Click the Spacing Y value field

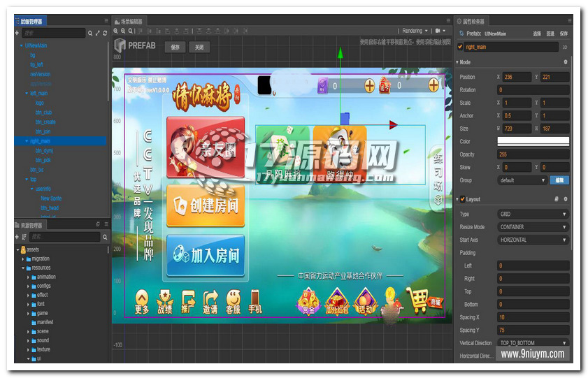pyautogui.click(x=533, y=330)
